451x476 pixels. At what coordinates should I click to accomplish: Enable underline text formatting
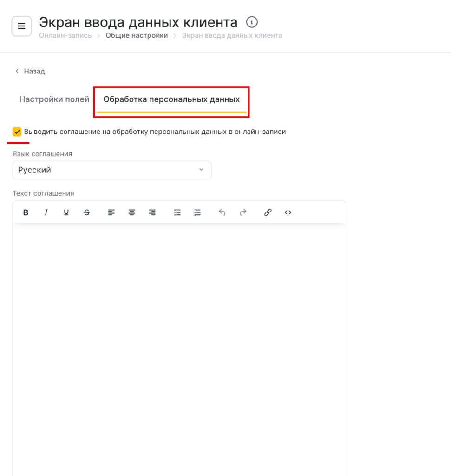(x=66, y=212)
